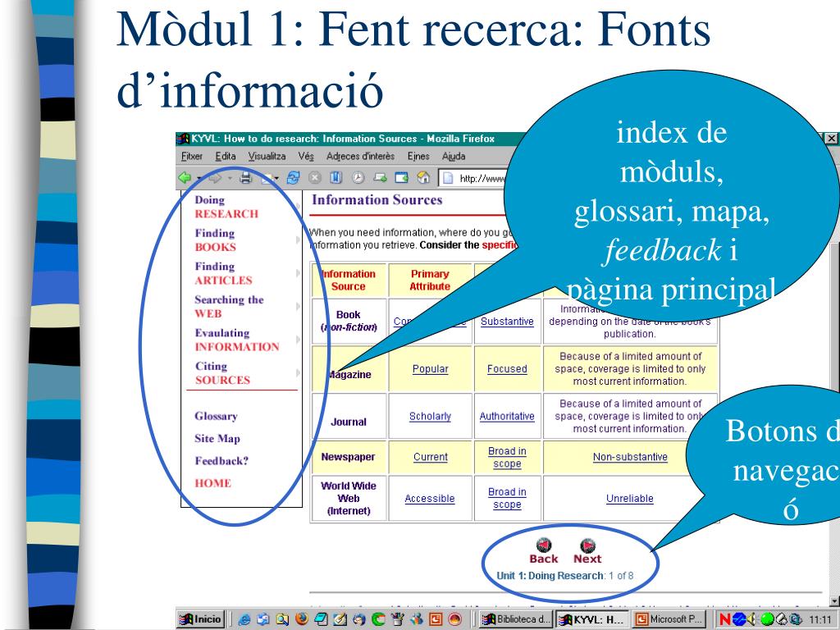Click the green Back arrow in Firefox toolbar
This screenshot has height=630, width=840.
[x=185, y=178]
